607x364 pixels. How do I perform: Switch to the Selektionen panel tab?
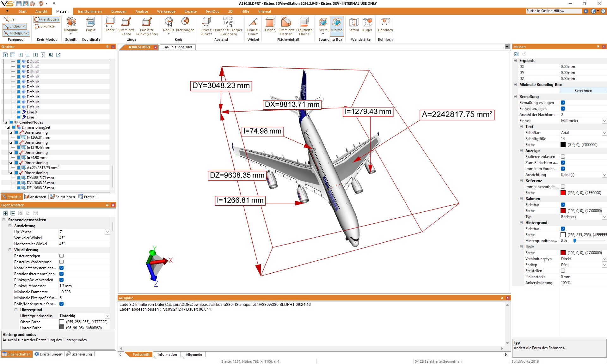(63, 197)
